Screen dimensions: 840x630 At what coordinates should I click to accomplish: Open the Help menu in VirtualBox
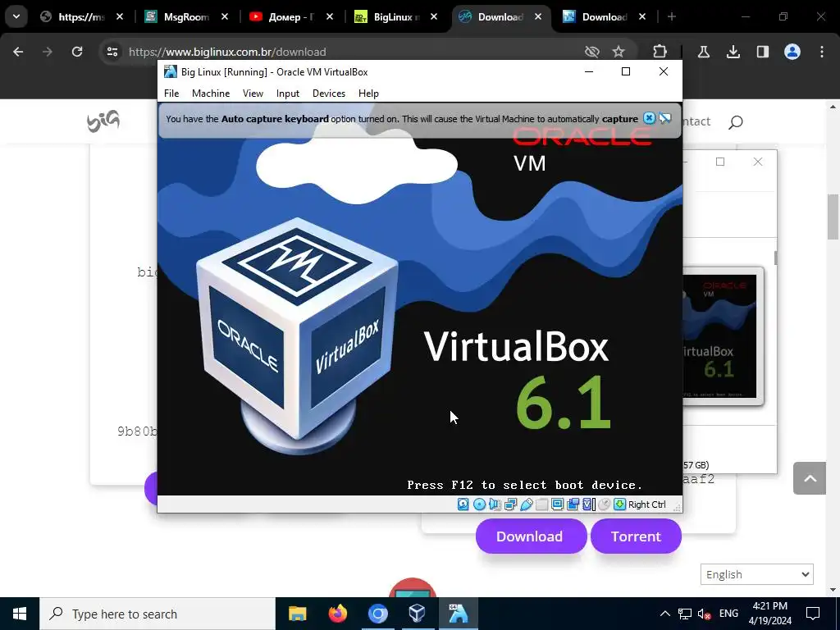pos(368,94)
